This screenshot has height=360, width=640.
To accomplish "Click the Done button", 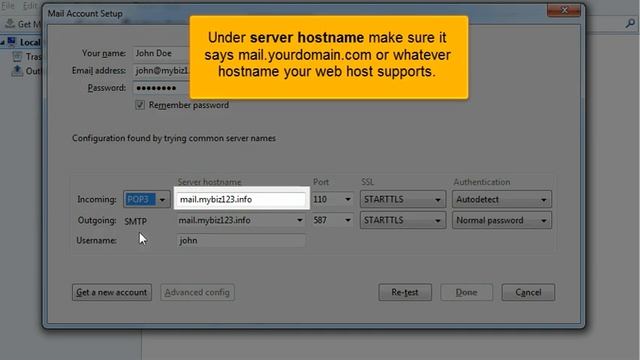I will (467, 292).
